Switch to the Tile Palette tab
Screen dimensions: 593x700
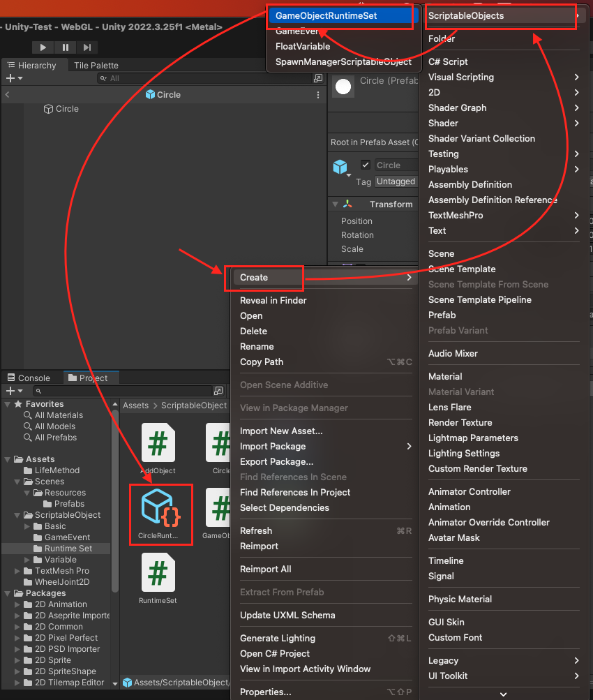[x=96, y=65]
